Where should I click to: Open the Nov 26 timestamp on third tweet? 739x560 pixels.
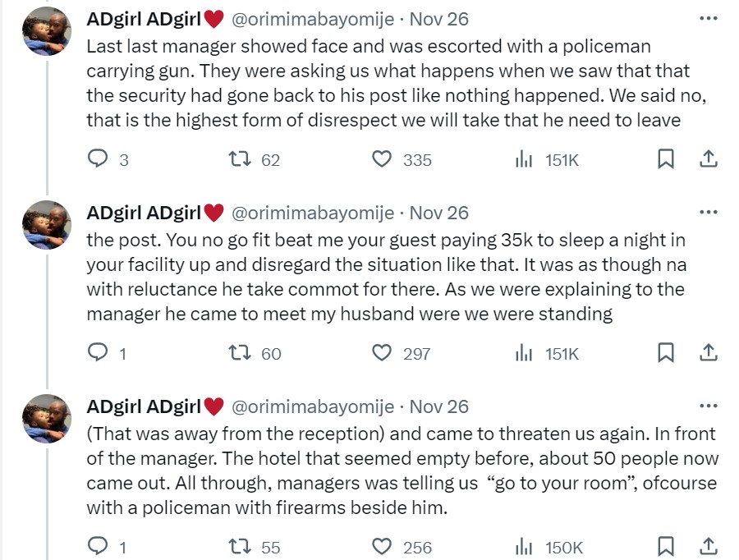pyautogui.click(x=438, y=406)
